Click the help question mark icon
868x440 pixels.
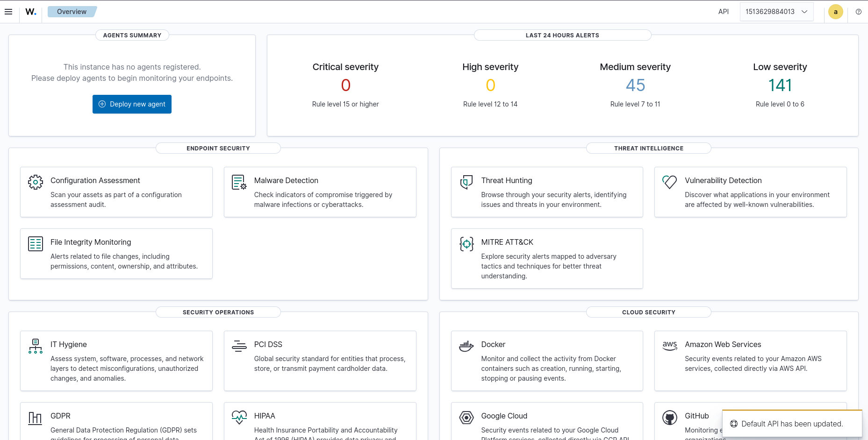(x=858, y=12)
